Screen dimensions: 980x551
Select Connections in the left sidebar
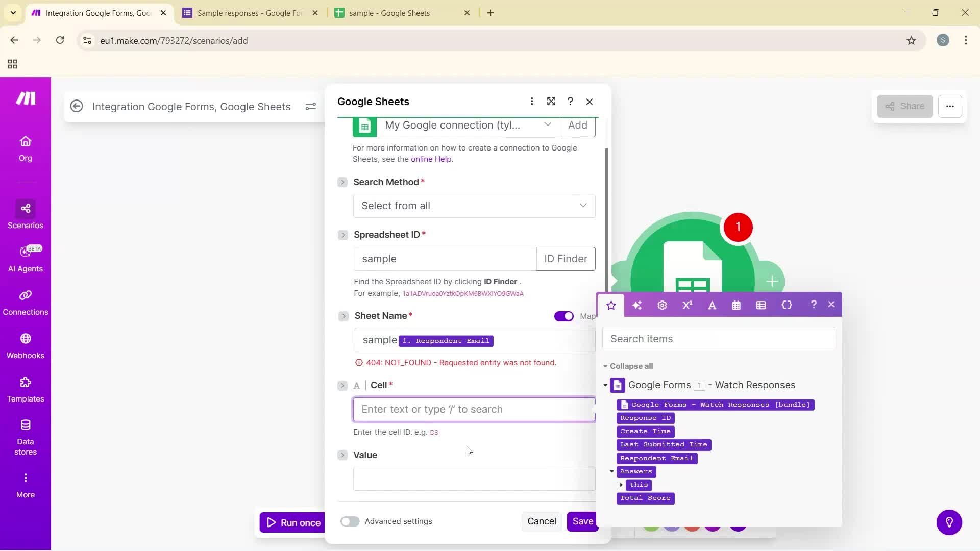(25, 302)
